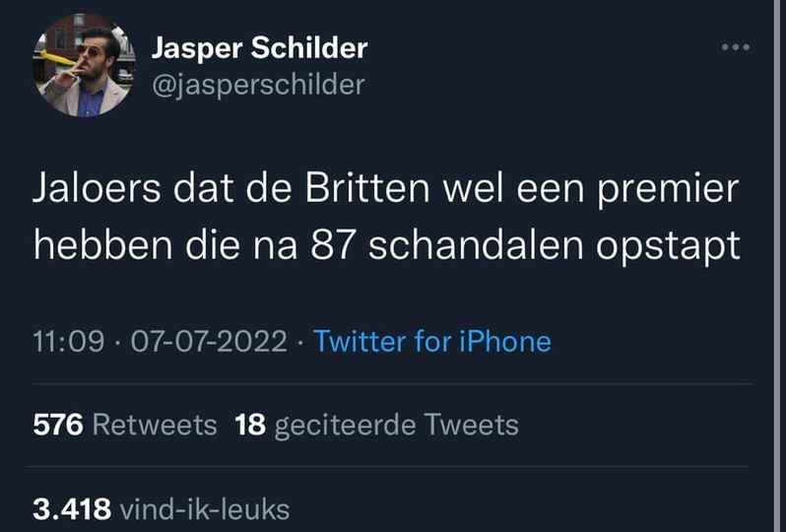The width and height of the screenshot is (786, 532).
Task: Click the word "schandalen" in the tweet
Action: (x=480, y=245)
